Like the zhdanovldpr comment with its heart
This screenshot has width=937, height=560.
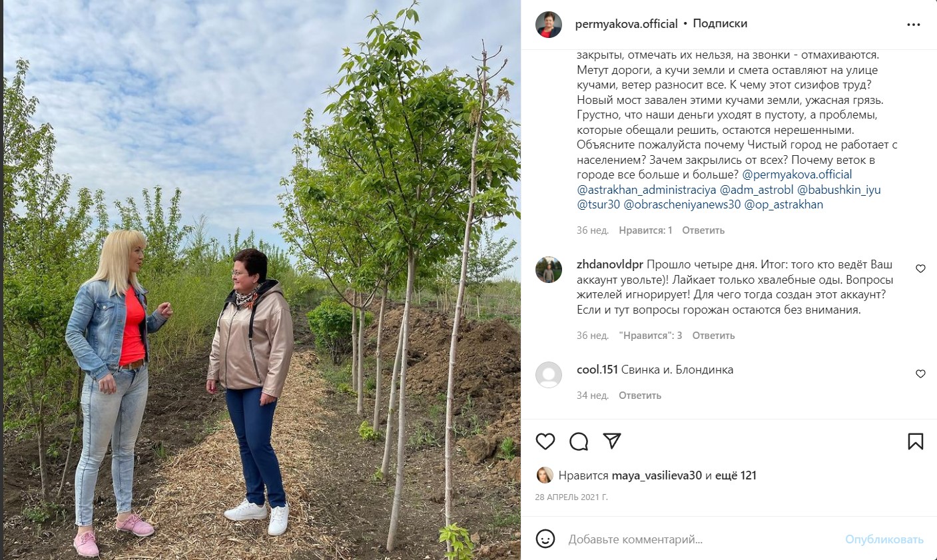[920, 269]
